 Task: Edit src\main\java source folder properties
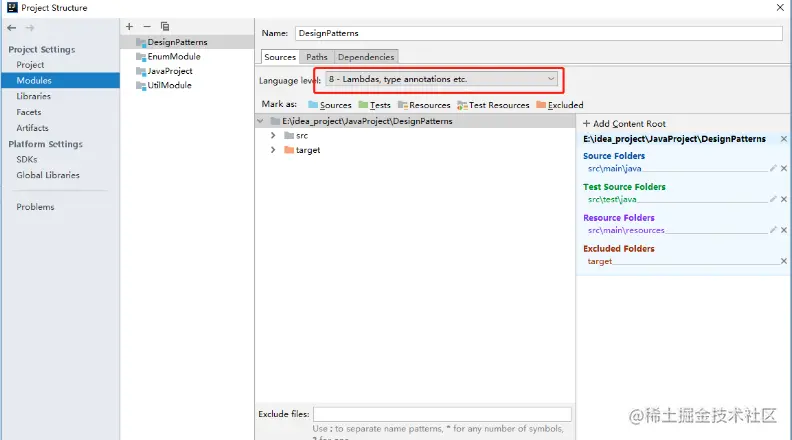click(x=773, y=168)
